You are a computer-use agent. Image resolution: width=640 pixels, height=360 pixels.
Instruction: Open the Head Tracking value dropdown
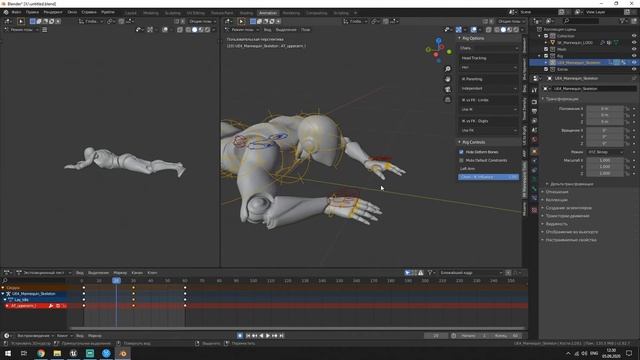pyautogui.click(x=489, y=67)
